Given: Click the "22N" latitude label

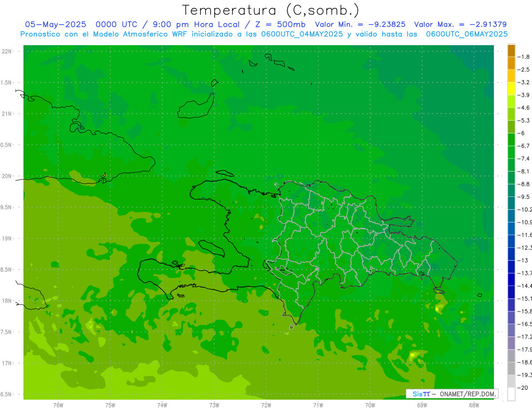Looking at the screenshot, I should 7,51.
